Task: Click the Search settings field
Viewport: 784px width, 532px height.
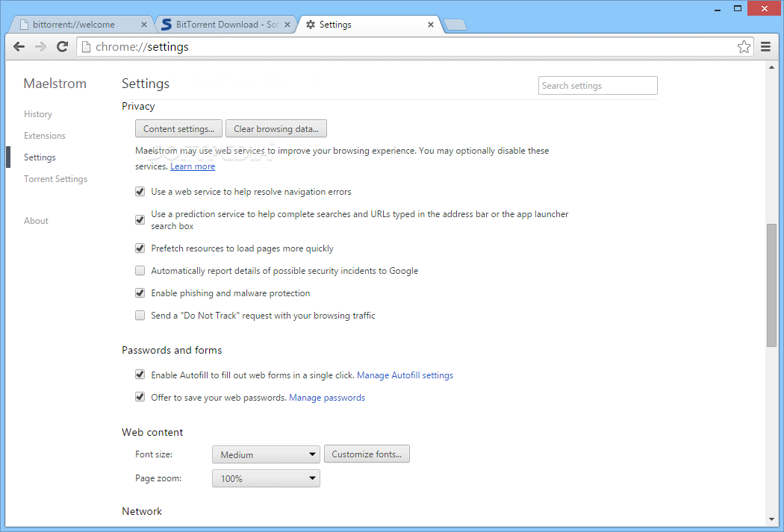Action: tap(597, 85)
